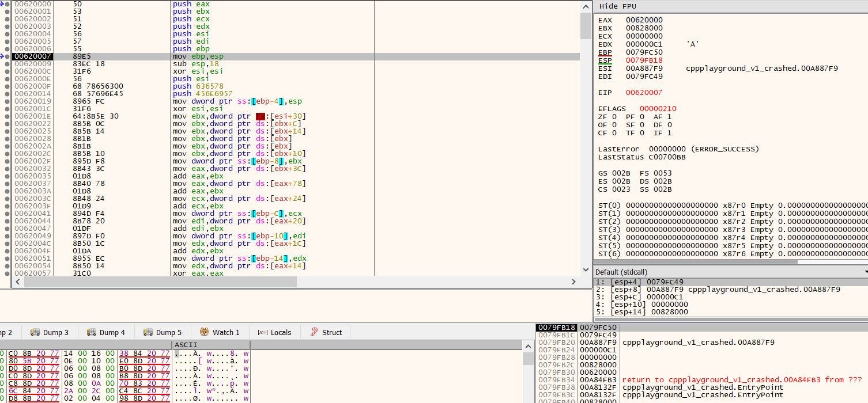Image resolution: width=868 pixels, height=403 pixels.
Task: Toggle breakpoint bullet at address 00620009
Action: pyautogui.click(x=7, y=64)
